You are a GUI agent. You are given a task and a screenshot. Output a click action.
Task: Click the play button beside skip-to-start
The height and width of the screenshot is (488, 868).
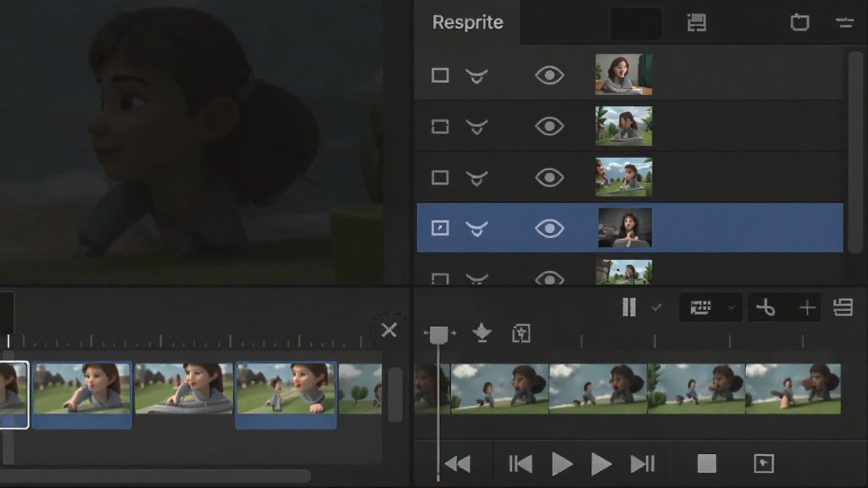pos(563,463)
